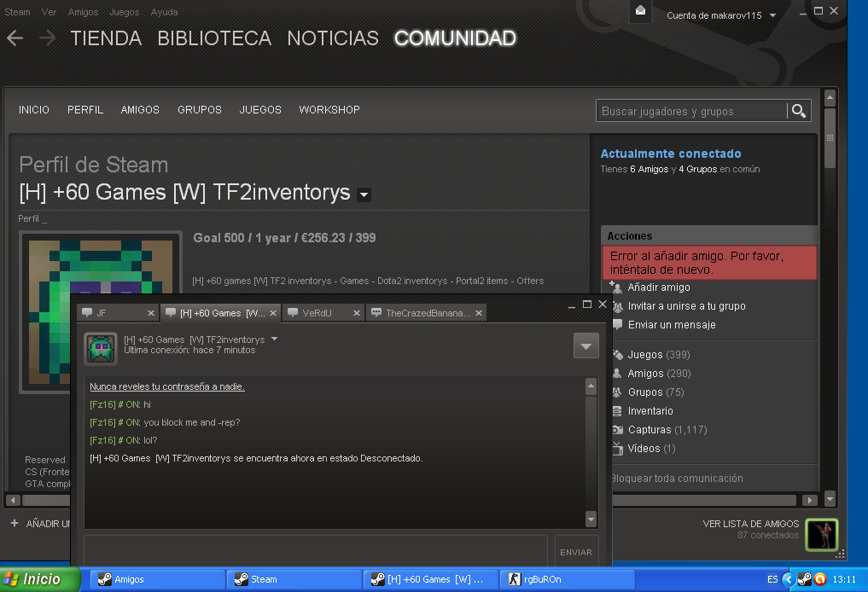Click own avatar beside friends list
The width and height of the screenshot is (868, 592).
(x=822, y=535)
